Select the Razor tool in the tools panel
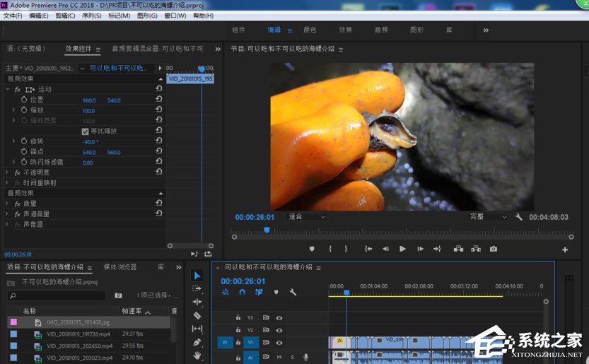 [x=197, y=315]
